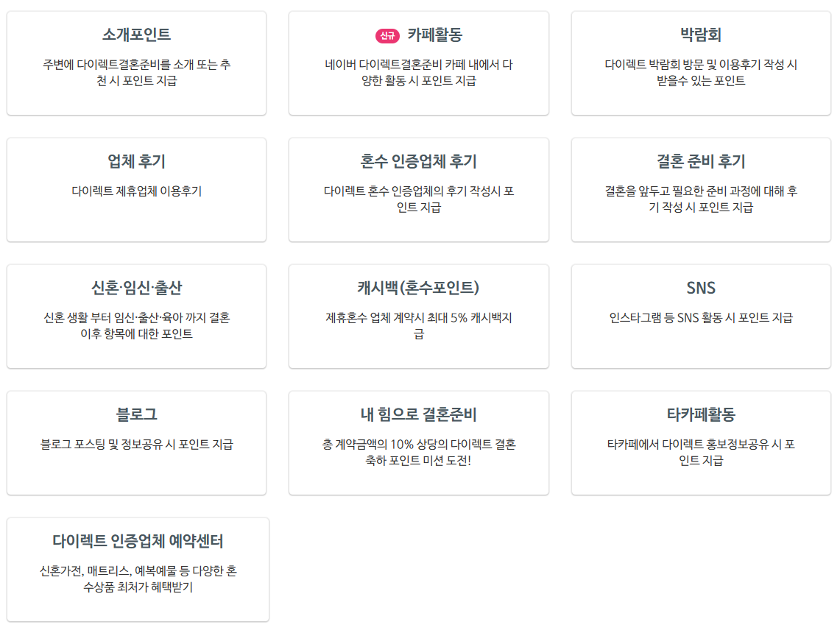Click the SNS card description text

(x=702, y=315)
